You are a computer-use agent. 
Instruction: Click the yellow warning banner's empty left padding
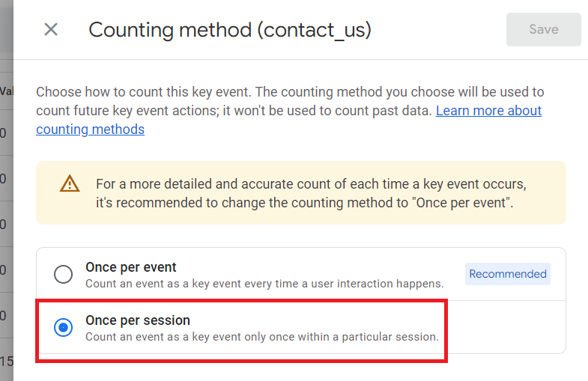47,193
